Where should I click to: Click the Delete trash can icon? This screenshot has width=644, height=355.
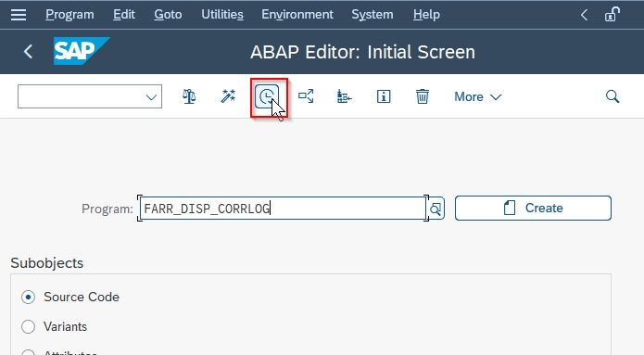[423, 96]
